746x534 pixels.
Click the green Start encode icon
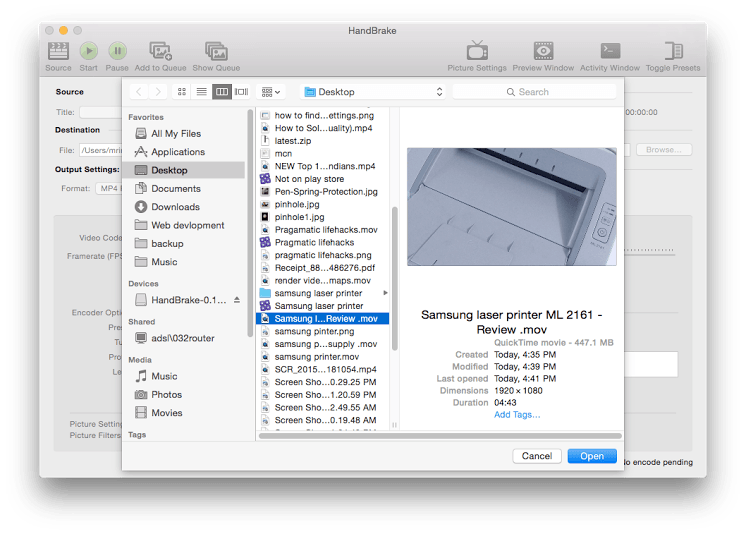click(x=88, y=51)
